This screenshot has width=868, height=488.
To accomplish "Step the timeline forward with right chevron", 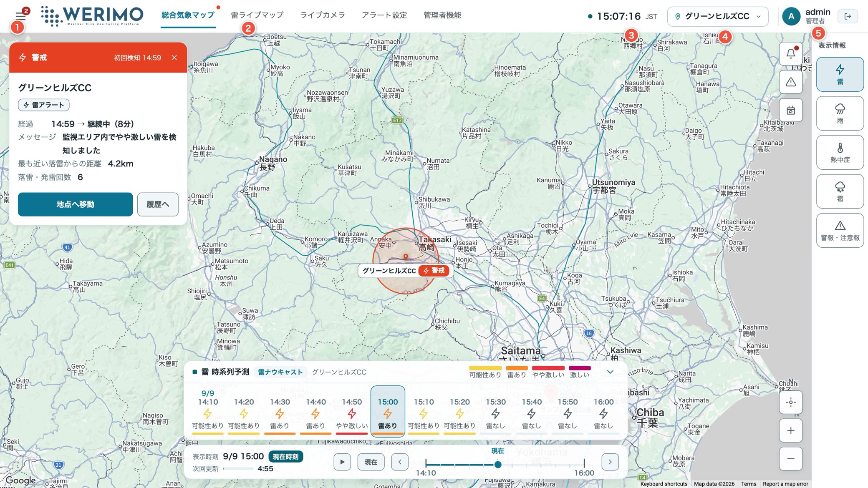I will click(610, 462).
